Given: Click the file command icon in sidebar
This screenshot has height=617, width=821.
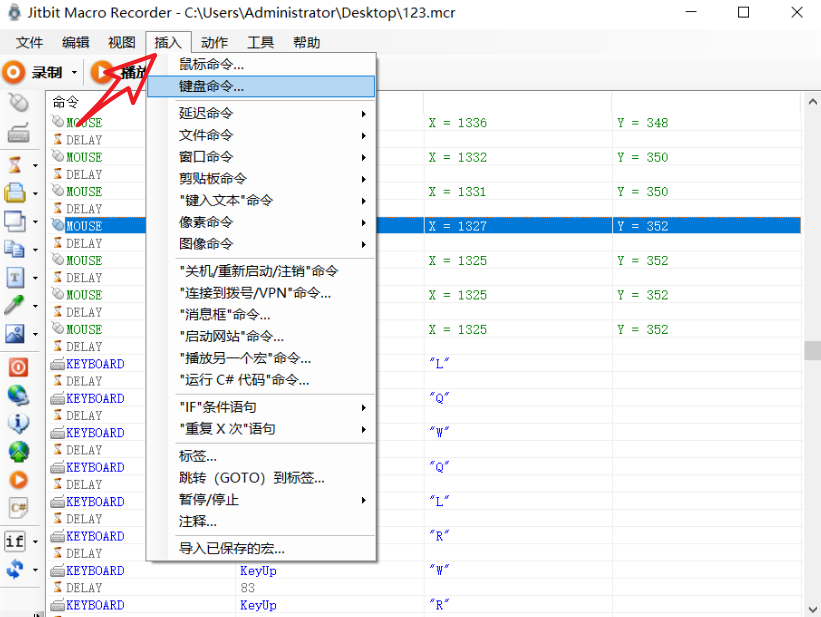Looking at the screenshot, I should pos(15,193).
